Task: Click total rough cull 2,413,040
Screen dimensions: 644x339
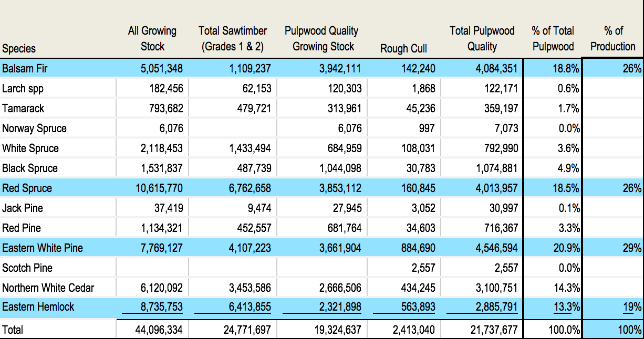Action: pos(414,330)
